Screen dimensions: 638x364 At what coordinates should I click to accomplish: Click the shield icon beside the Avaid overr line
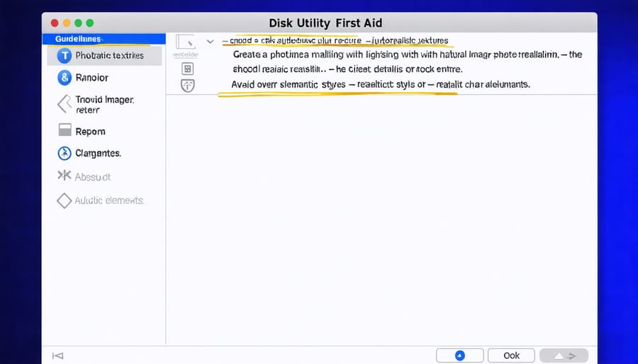pos(188,85)
